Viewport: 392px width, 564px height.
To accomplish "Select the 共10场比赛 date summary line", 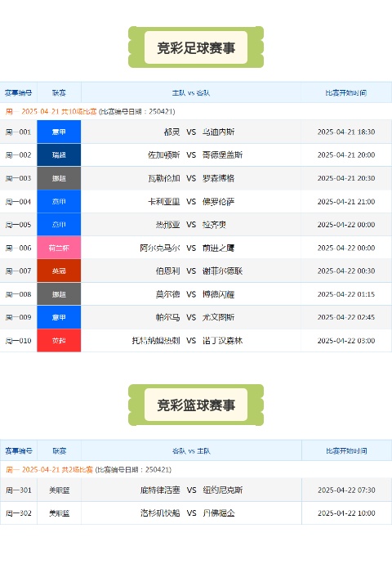I will 90,111.
